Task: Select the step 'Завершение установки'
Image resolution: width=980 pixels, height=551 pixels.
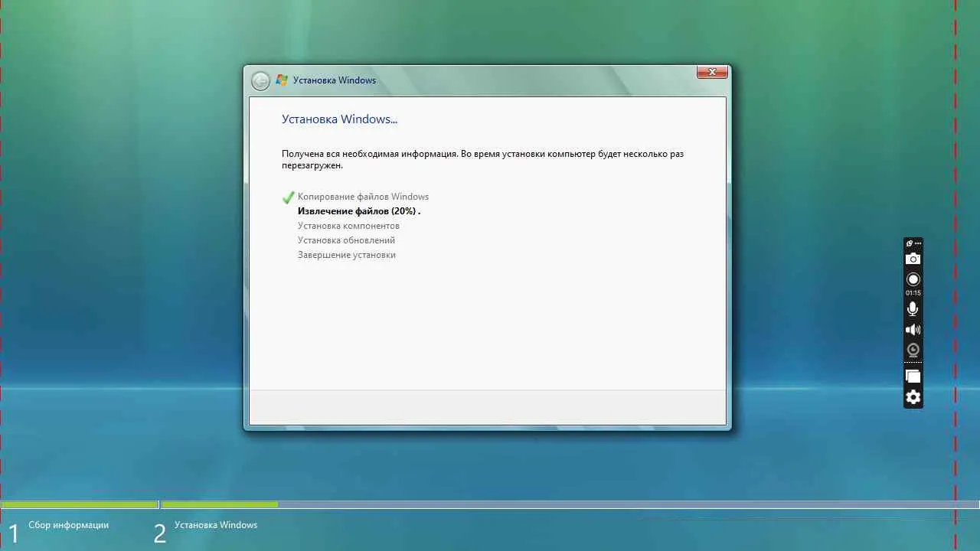Action: 347,255
